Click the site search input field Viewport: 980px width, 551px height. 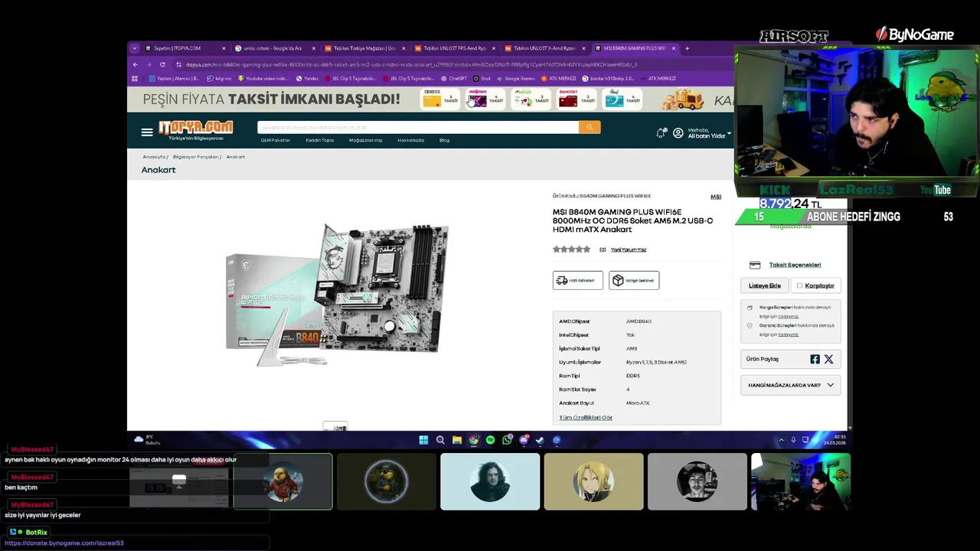[x=418, y=127]
